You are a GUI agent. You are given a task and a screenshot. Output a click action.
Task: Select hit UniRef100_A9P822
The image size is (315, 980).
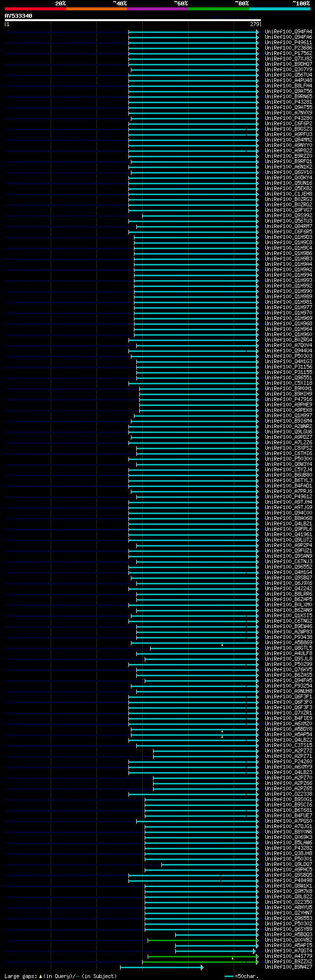[288, 150]
